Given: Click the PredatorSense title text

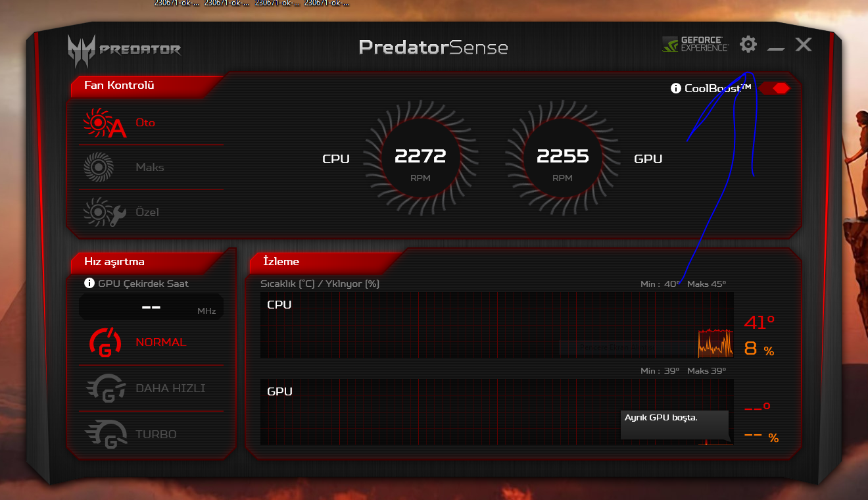Looking at the screenshot, I should pos(433,47).
